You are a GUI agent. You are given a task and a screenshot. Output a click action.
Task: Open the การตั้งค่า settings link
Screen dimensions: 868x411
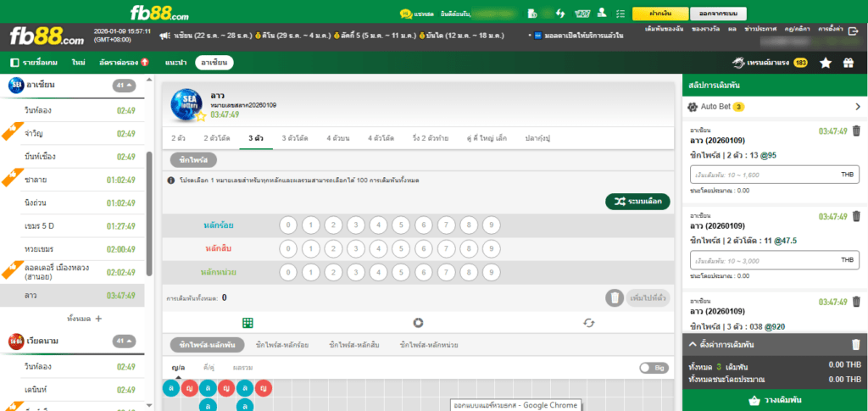tap(831, 28)
